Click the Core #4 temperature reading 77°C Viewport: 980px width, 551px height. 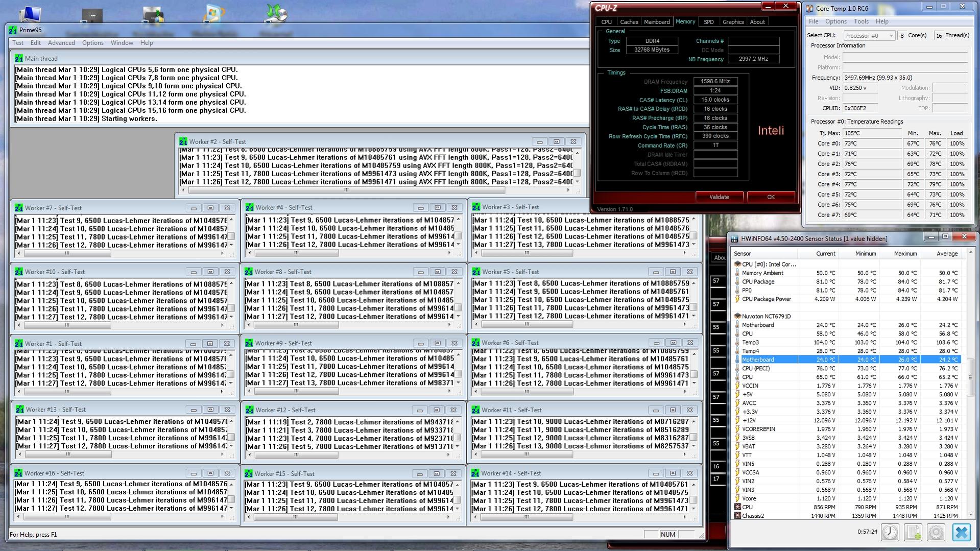coord(872,184)
